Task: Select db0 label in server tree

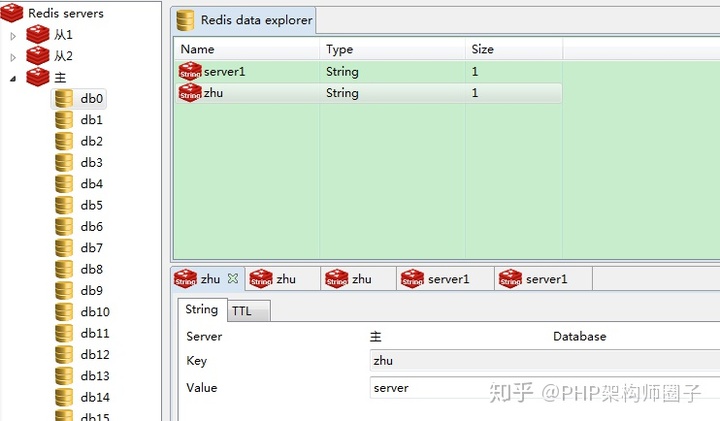Action: [x=91, y=98]
